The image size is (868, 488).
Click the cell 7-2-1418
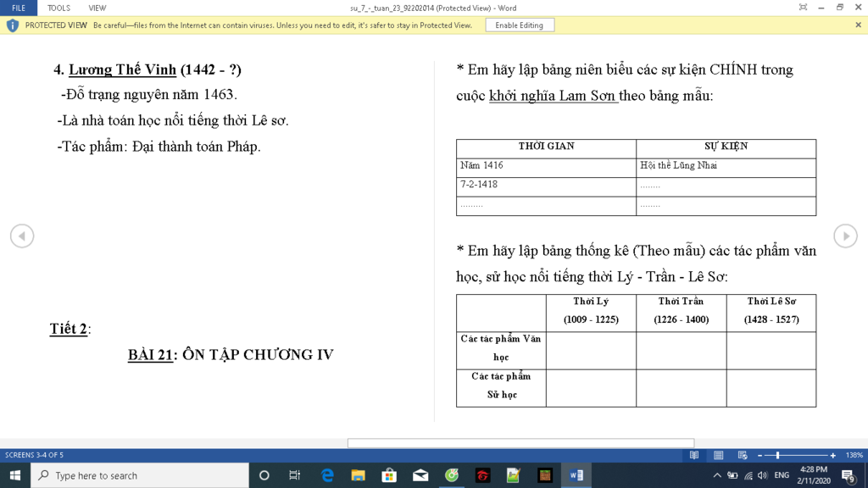[546, 187]
